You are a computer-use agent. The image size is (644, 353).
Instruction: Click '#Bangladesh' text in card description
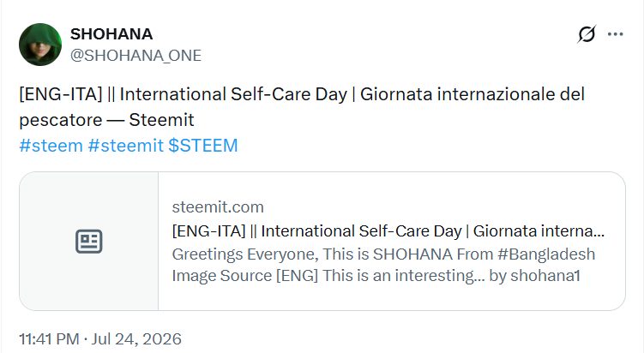pos(546,254)
